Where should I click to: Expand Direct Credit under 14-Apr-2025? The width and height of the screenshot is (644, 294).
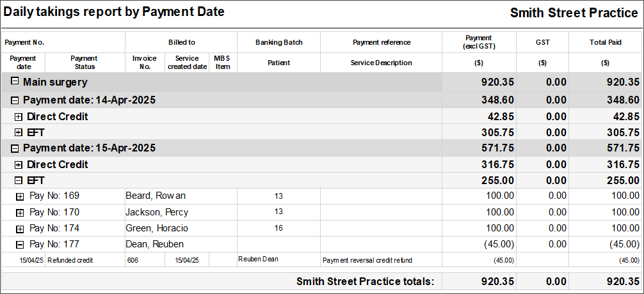click(x=19, y=116)
